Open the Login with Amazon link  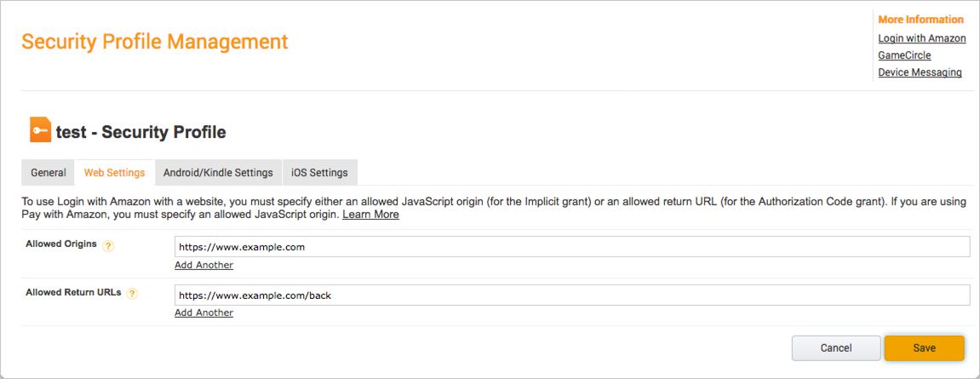coord(921,38)
